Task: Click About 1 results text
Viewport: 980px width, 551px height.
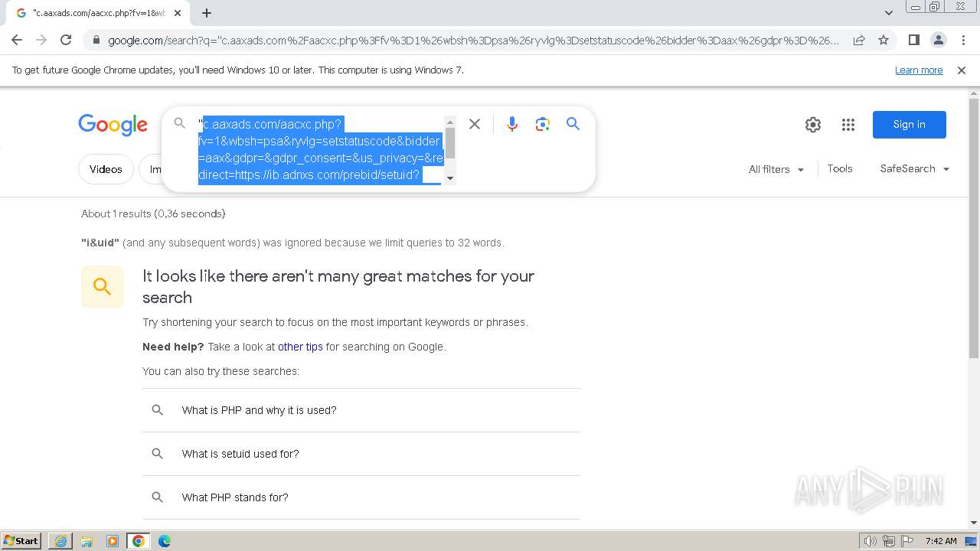Action: [x=153, y=214]
